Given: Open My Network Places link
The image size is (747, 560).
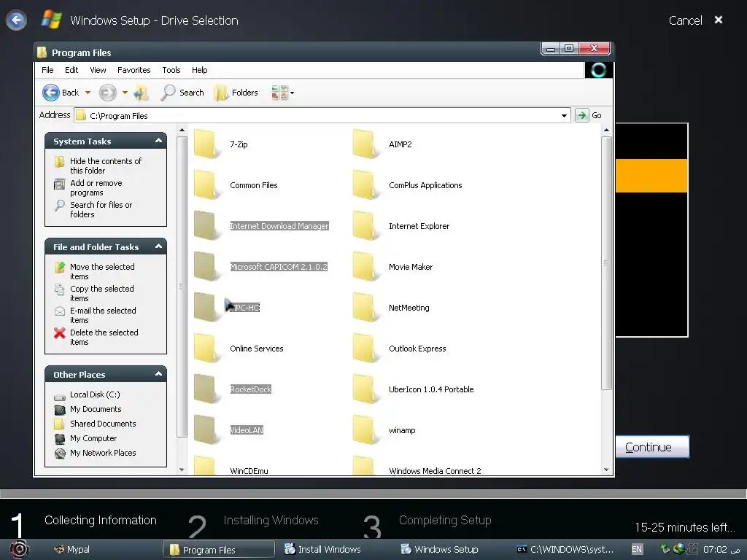Looking at the screenshot, I should point(103,453).
